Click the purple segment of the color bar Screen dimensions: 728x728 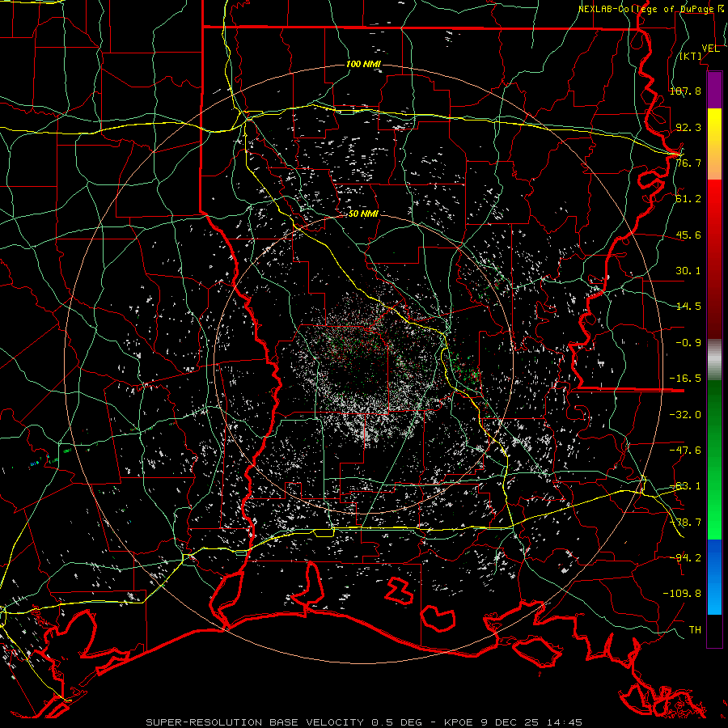(x=714, y=90)
